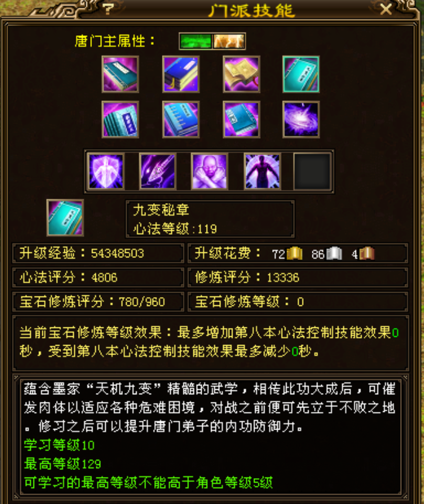Click the glowing body shield skill icon

(x=106, y=171)
